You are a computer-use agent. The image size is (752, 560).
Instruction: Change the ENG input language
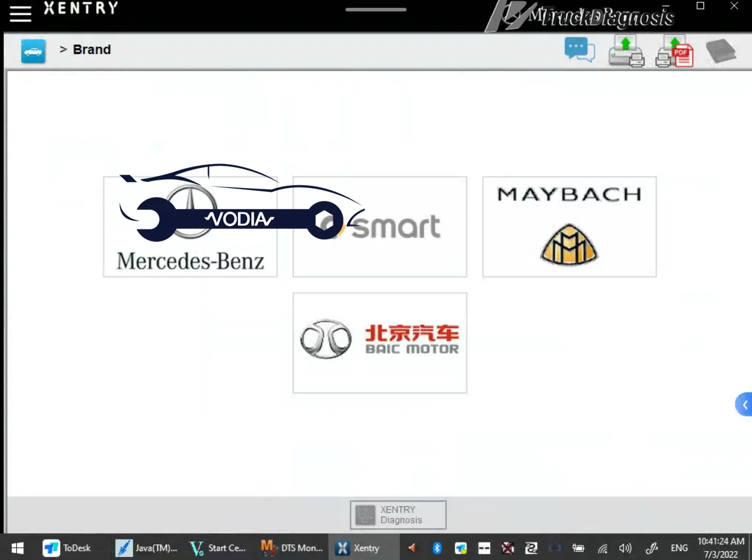(x=679, y=548)
